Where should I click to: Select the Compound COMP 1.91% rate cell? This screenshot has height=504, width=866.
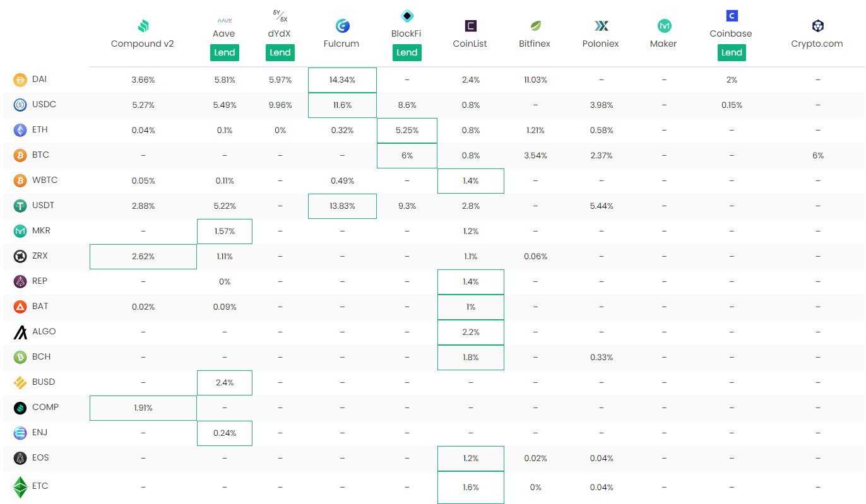(x=143, y=408)
